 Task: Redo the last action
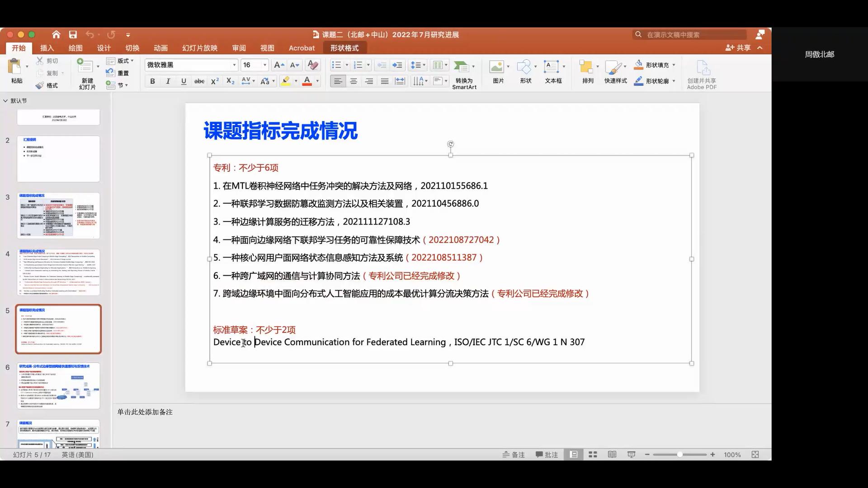111,34
